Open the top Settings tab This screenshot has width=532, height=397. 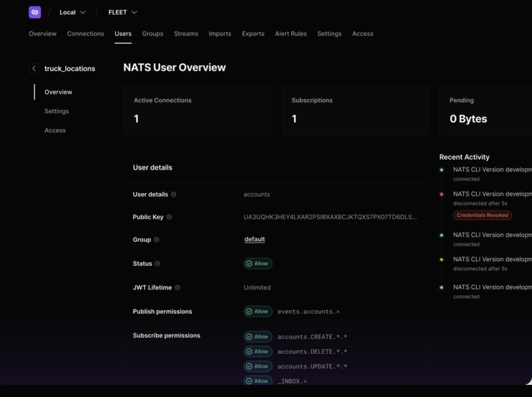click(329, 33)
